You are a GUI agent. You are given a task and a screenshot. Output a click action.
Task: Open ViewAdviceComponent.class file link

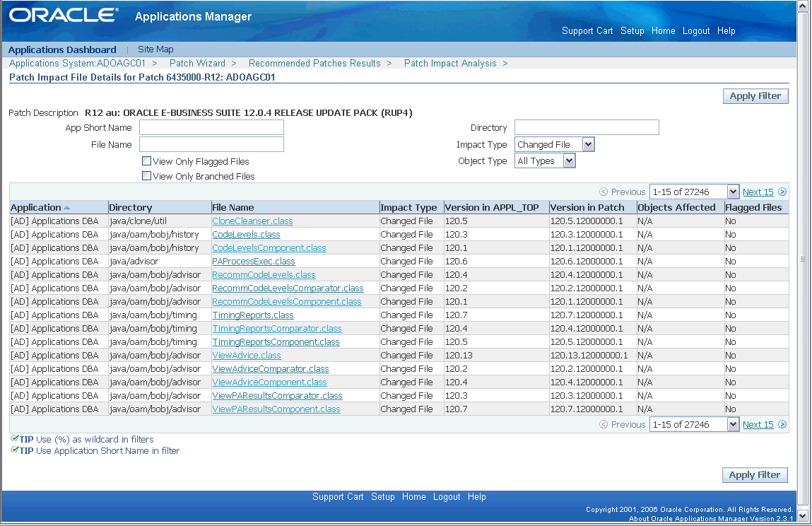click(x=270, y=382)
